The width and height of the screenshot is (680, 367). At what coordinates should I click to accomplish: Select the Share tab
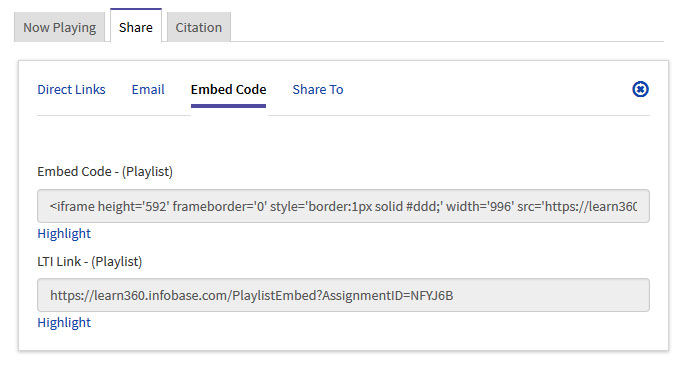(x=136, y=26)
